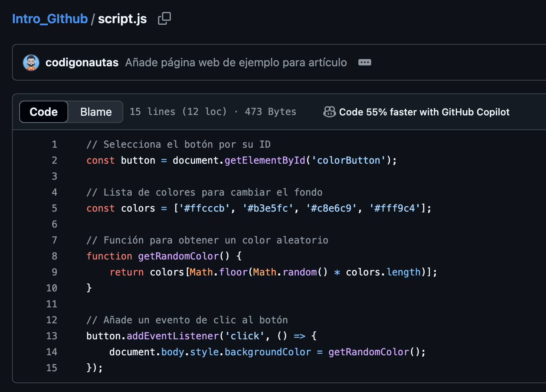Click the 473 Bytes file size label

click(270, 112)
